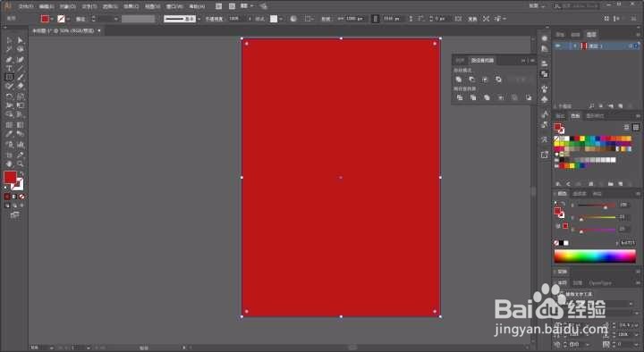Viewport: 644px width, 352px height.
Task: Click the toolbox fill color box
Action: click(10, 177)
